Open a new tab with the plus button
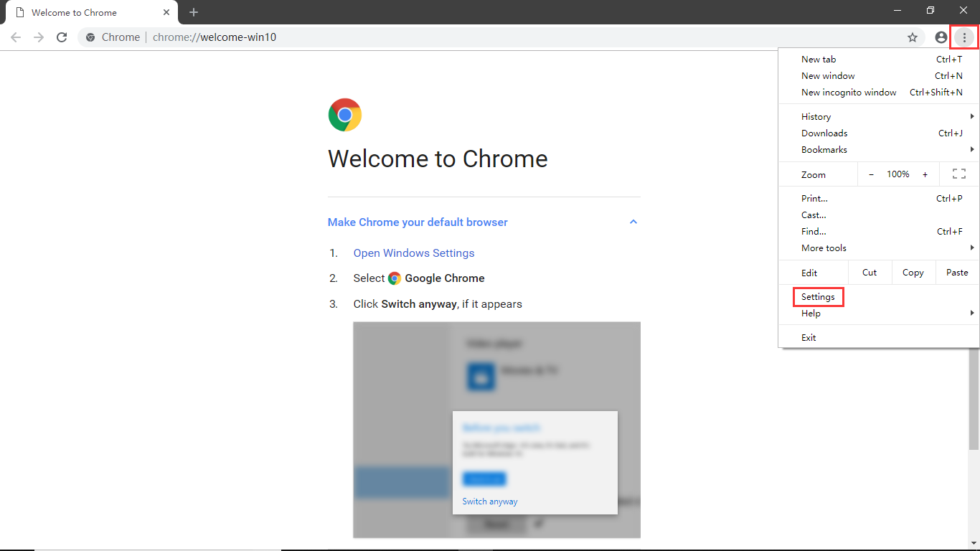This screenshot has height=551, width=980. tap(194, 12)
